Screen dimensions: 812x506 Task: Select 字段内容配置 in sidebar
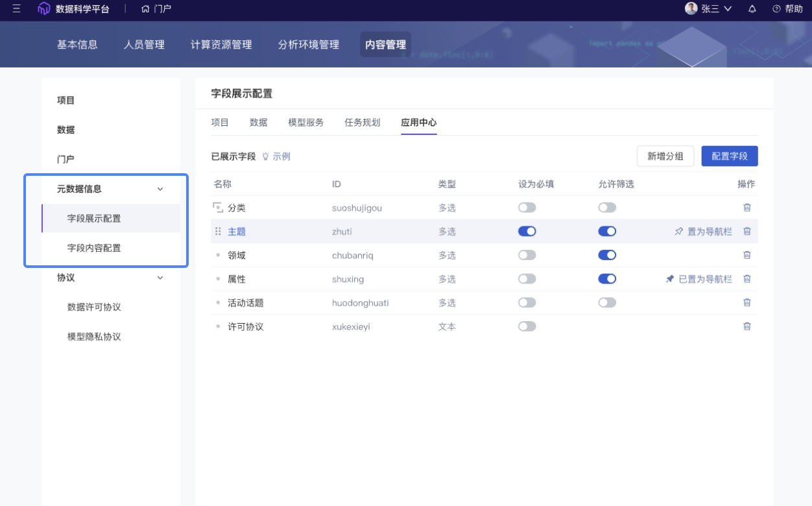[94, 248]
